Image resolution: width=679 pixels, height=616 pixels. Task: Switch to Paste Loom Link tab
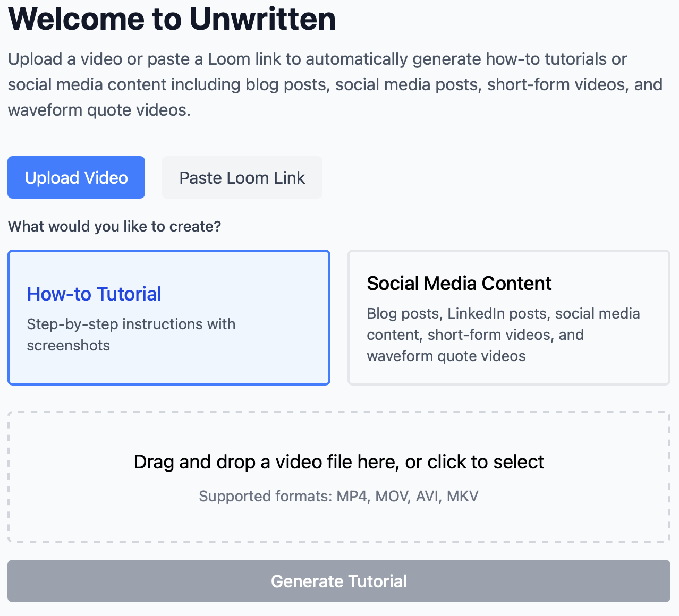tap(242, 177)
